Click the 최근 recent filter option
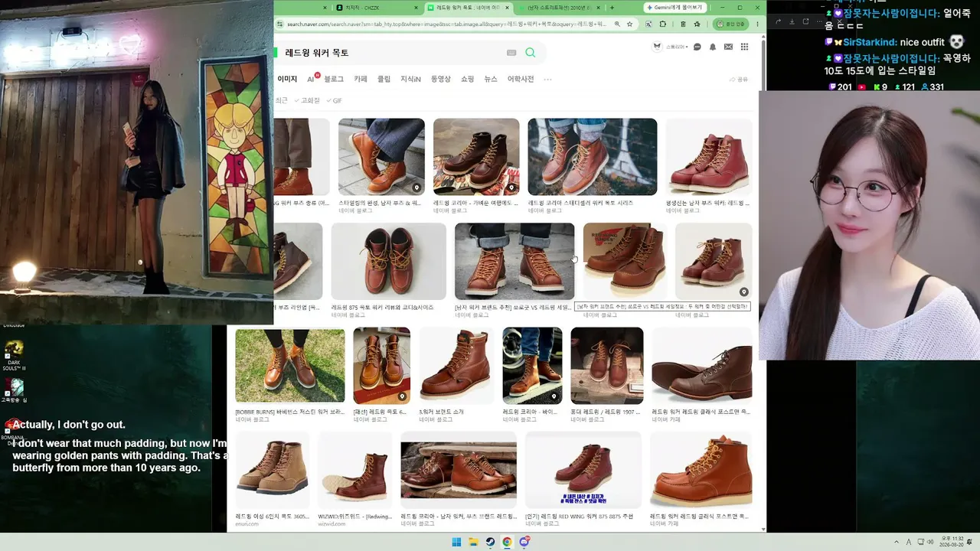The width and height of the screenshot is (980, 551). [x=282, y=100]
